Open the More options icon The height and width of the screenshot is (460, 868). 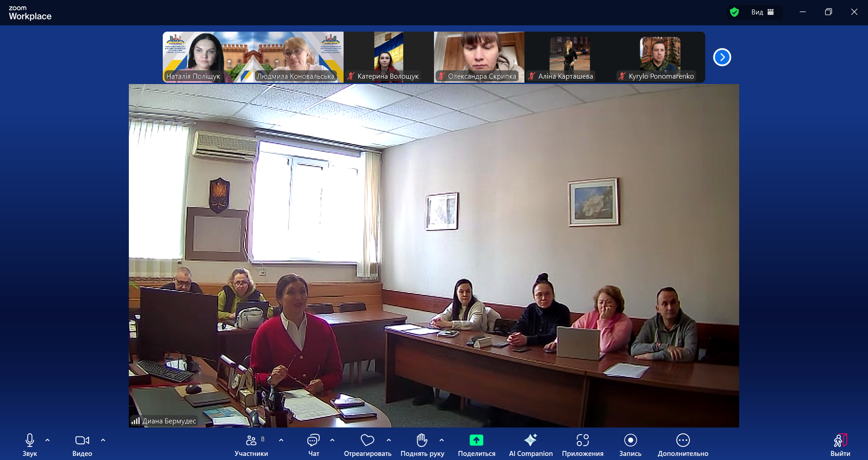pos(683,440)
